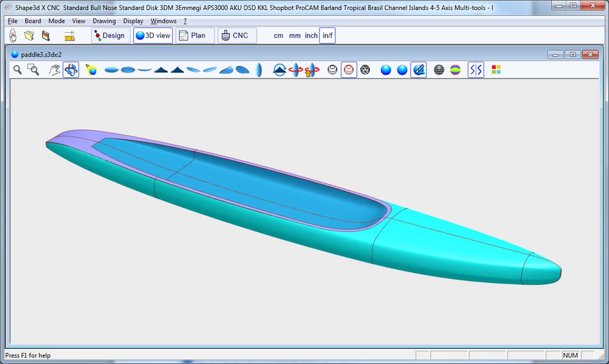Select the magnifier zoom tool
Viewport: 609px width, 364px height.
tap(17, 70)
